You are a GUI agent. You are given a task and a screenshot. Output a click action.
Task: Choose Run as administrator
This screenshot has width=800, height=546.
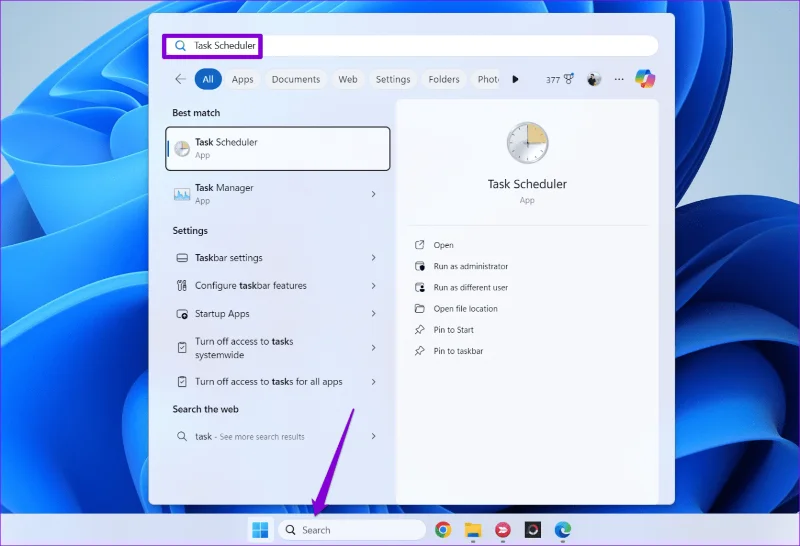[x=470, y=266]
